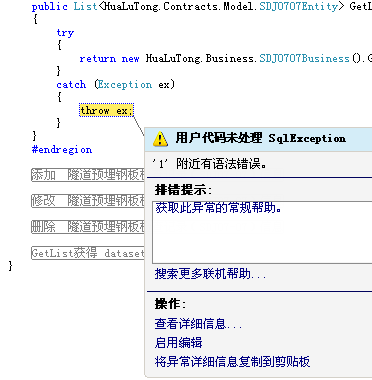This screenshot has height=380, width=372.
Task: Open 查看详细信息... exception details
Action: pyautogui.click(x=198, y=323)
